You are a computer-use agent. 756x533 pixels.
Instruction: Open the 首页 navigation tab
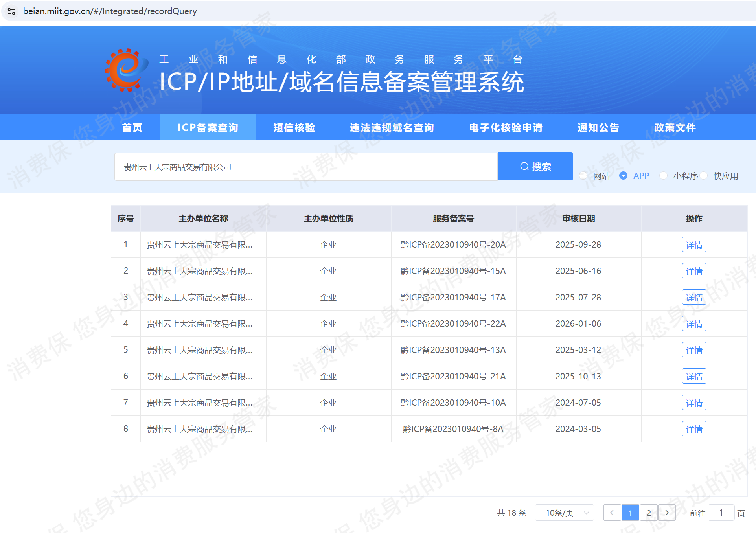tap(132, 128)
